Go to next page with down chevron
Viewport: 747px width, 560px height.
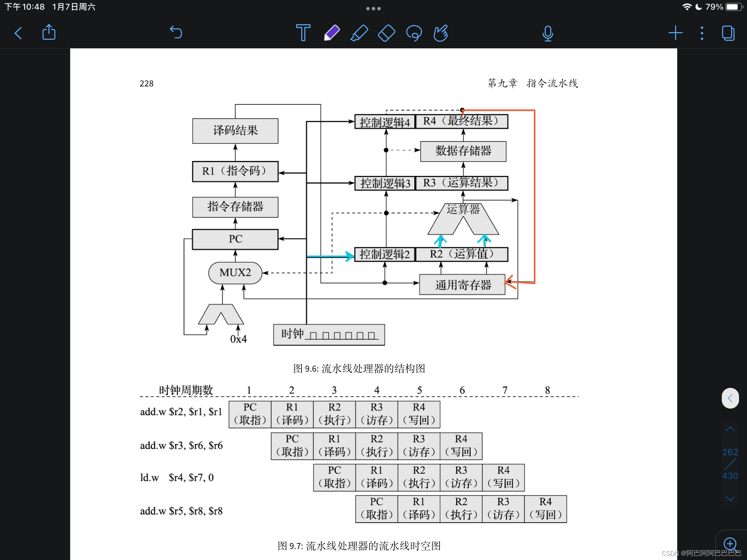point(730,498)
